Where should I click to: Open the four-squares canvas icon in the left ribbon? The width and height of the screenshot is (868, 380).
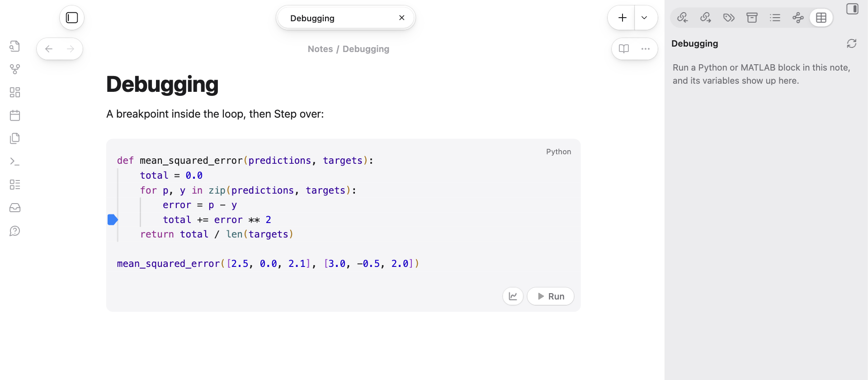[15, 92]
